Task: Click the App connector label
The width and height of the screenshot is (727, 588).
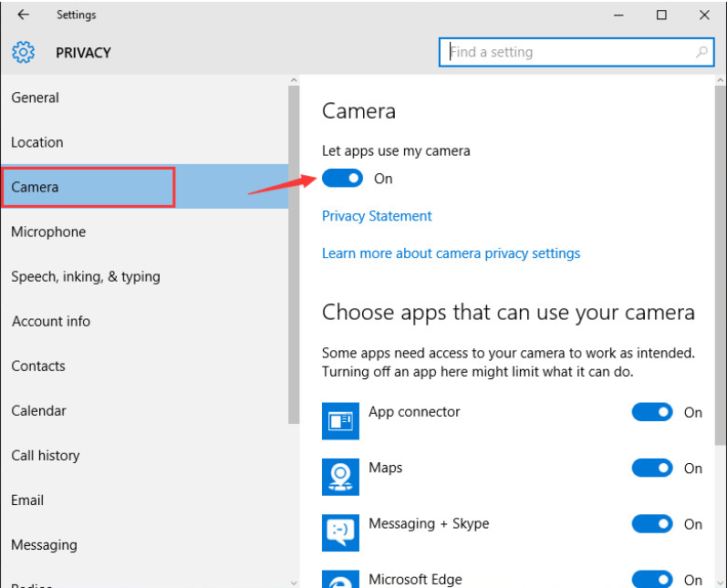Action: tap(414, 412)
